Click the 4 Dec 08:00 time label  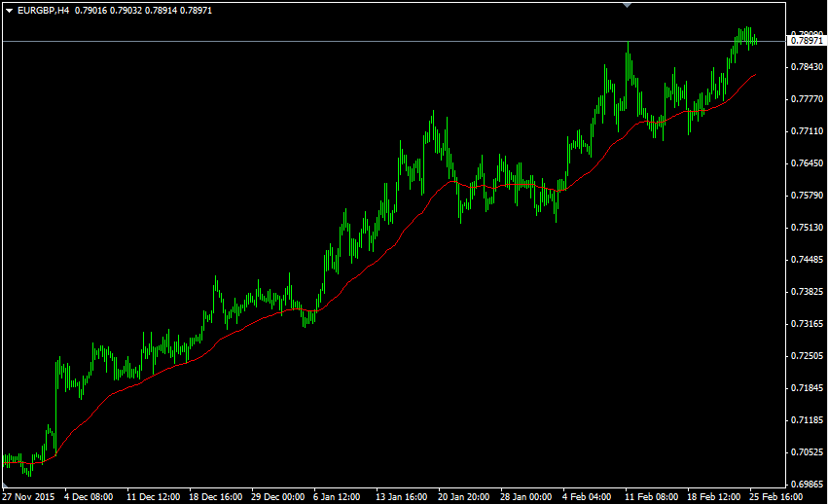pyautogui.click(x=89, y=497)
